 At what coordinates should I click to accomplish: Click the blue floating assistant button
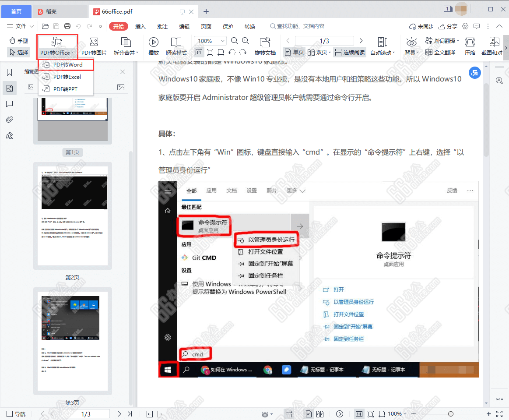pyautogui.click(x=474, y=73)
